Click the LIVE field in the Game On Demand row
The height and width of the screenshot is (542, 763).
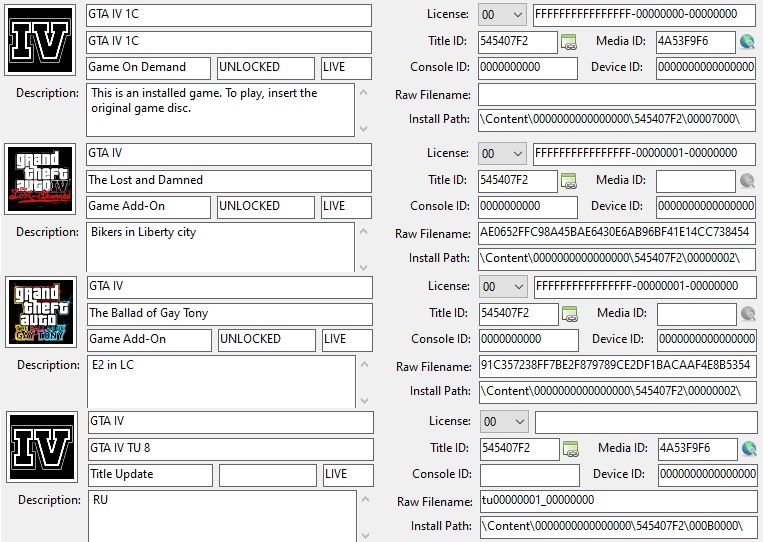point(346,68)
